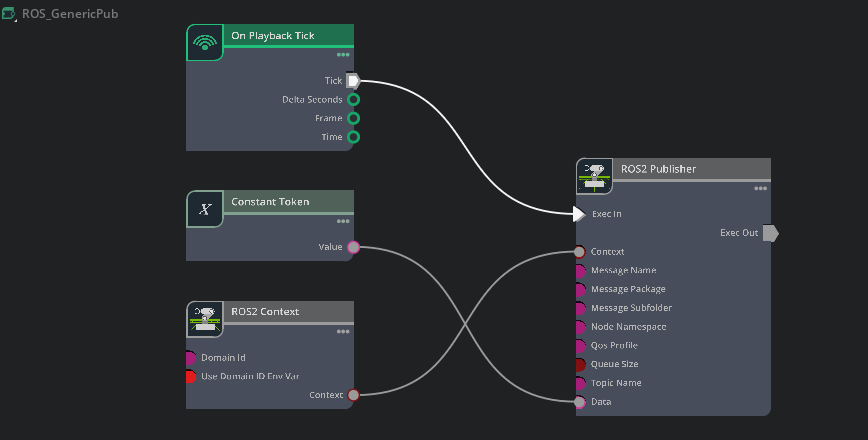Click the Delta Seconds label
The width and height of the screenshot is (868, 440).
[x=312, y=100]
